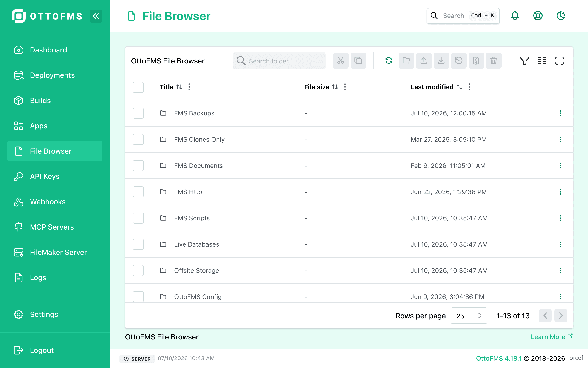
Task: Toggle row density list icon
Action: [x=542, y=60]
